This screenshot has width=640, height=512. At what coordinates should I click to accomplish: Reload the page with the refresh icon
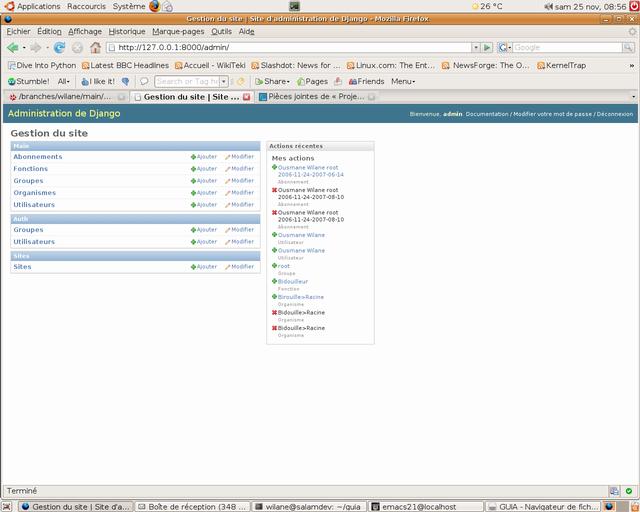pos(60,48)
